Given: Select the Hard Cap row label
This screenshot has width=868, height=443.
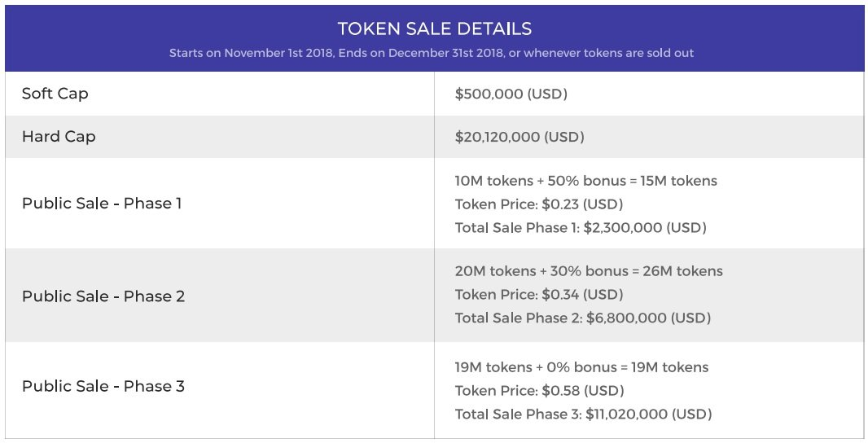Looking at the screenshot, I should tap(59, 137).
